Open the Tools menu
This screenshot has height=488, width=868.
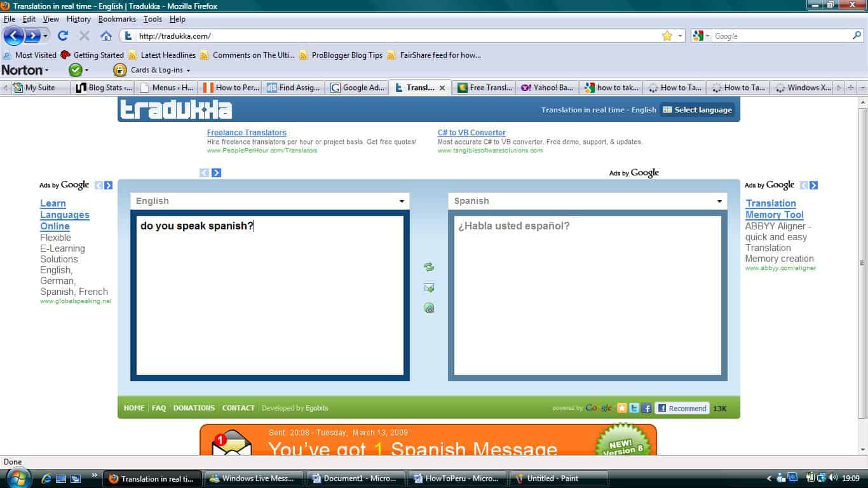(x=153, y=19)
